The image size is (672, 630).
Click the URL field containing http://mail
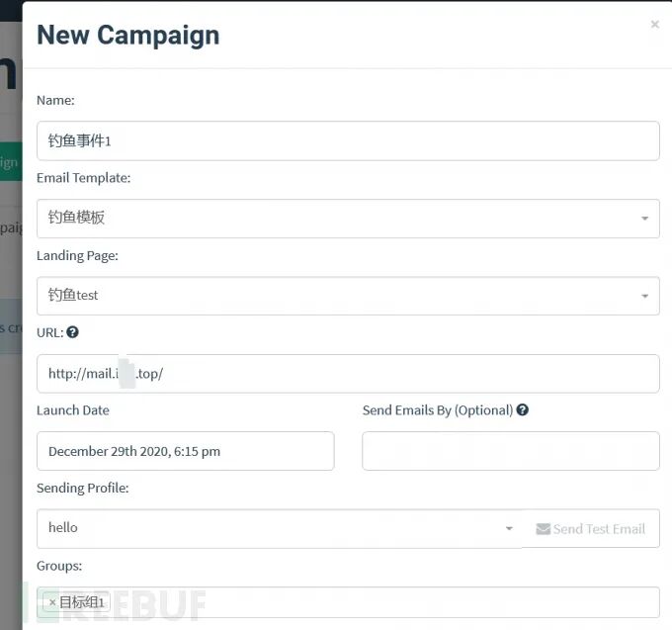[348, 374]
